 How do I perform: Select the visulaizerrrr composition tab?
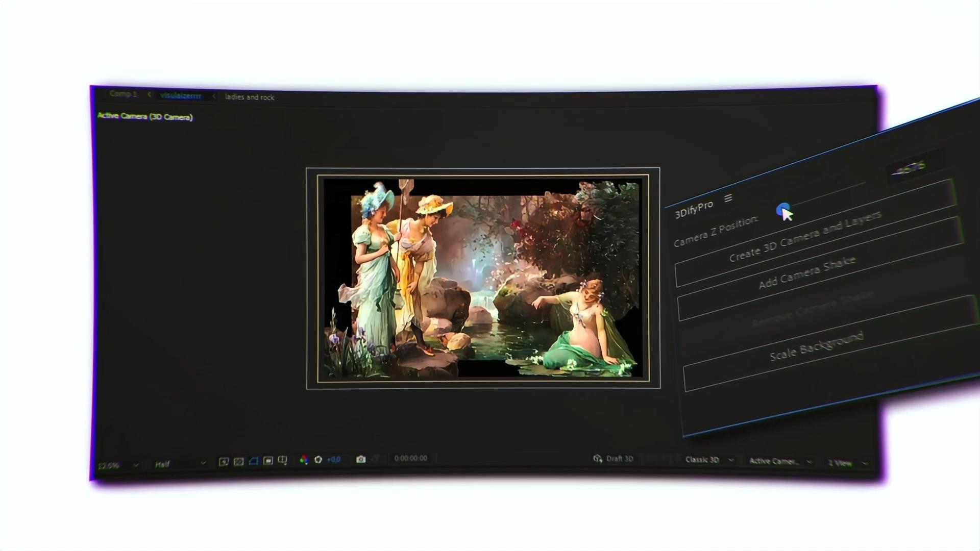click(181, 95)
